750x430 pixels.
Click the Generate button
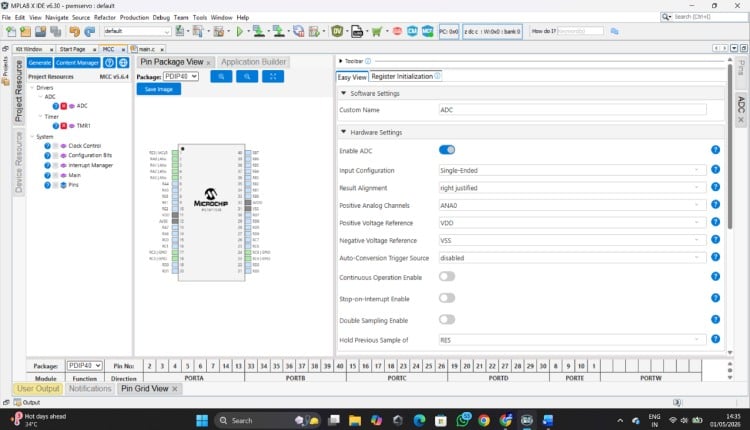click(40, 63)
